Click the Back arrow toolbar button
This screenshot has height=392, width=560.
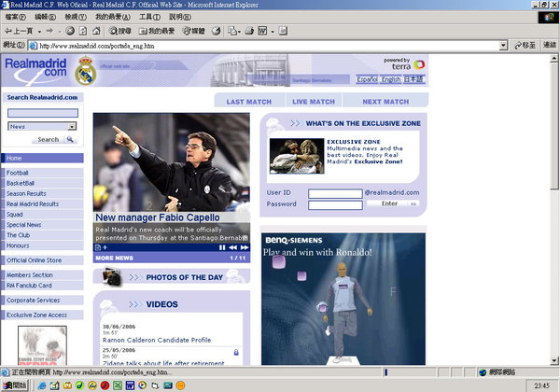coord(19,31)
